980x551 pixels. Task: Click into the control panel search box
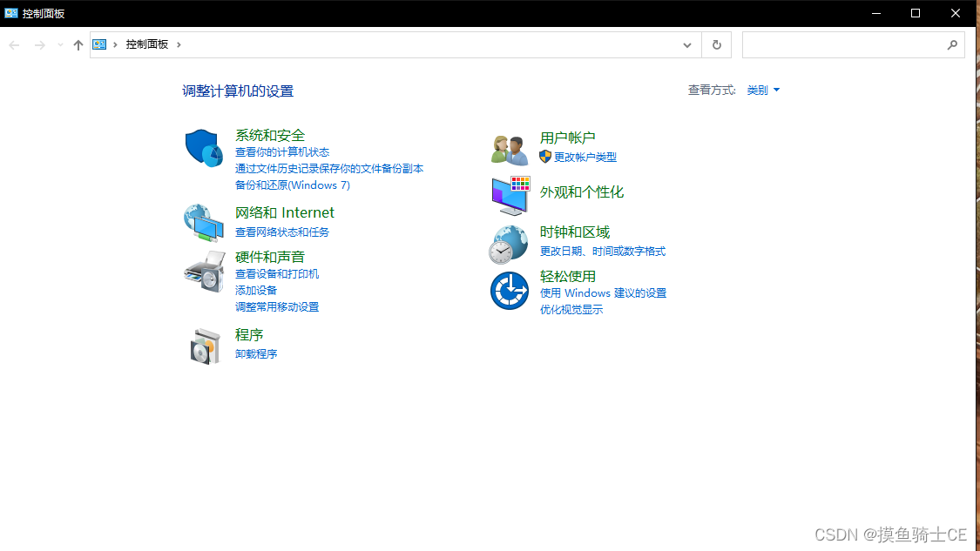click(x=853, y=45)
